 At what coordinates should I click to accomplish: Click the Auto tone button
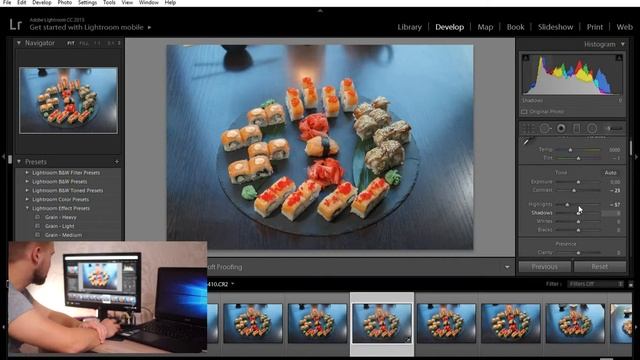611,173
